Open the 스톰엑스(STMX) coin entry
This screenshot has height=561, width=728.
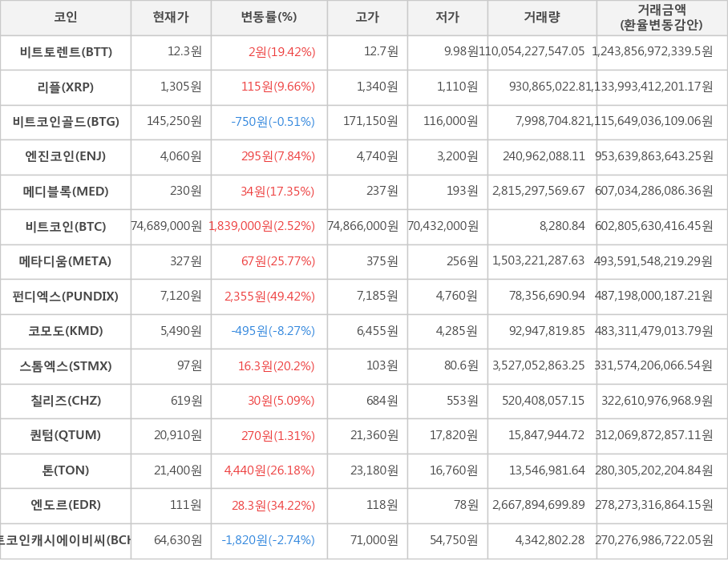[66, 366]
